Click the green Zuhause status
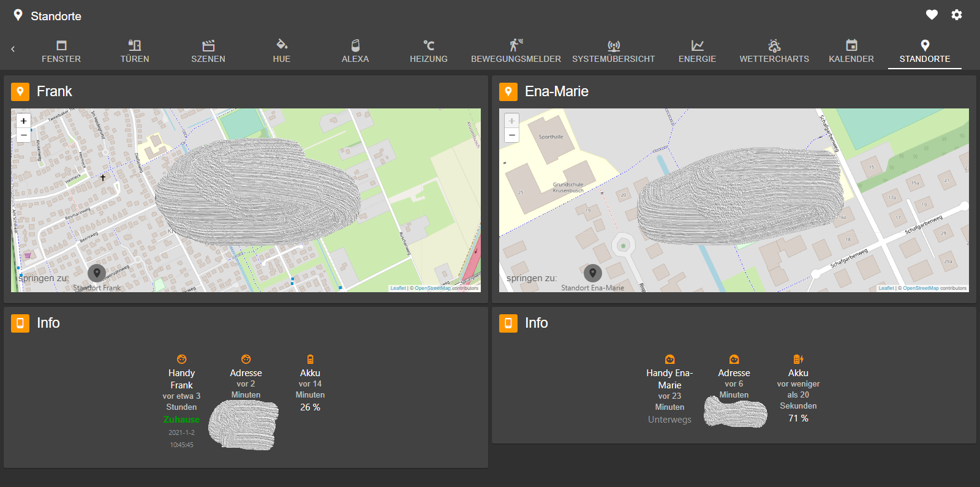980x487 pixels. click(182, 420)
